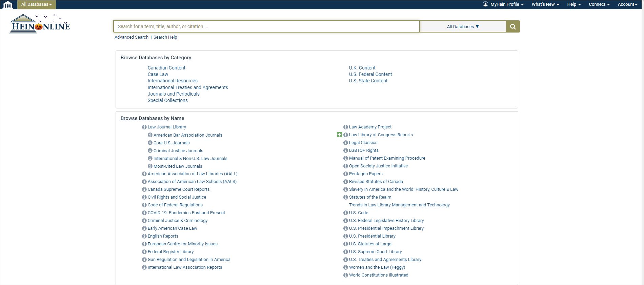Viewport: 644px width, 285px height.
Task: Open the Connect menu
Action: (599, 4)
